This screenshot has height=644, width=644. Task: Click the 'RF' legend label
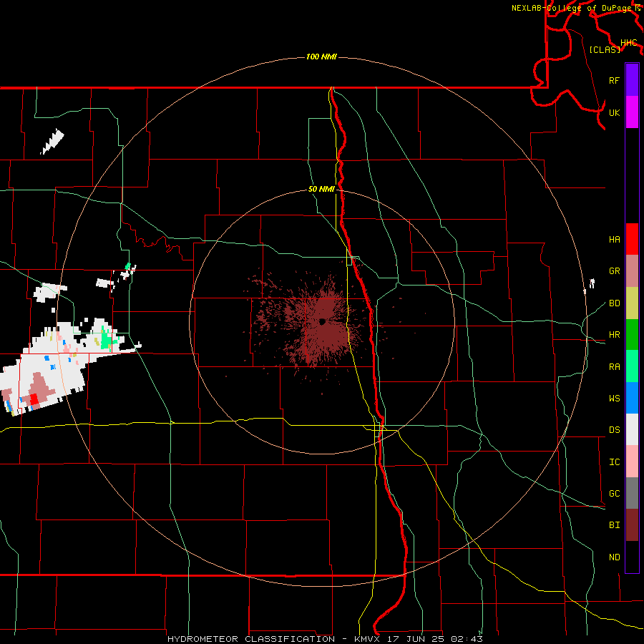click(615, 80)
